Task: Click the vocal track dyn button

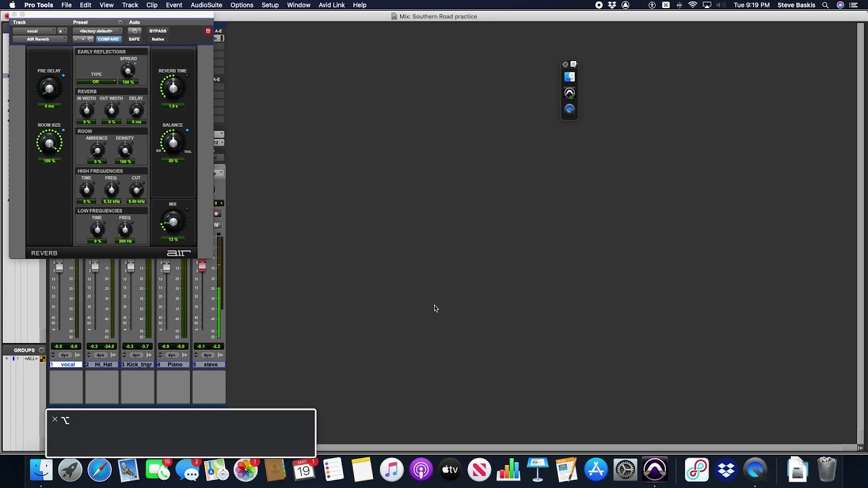Action: [x=65, y=355]
